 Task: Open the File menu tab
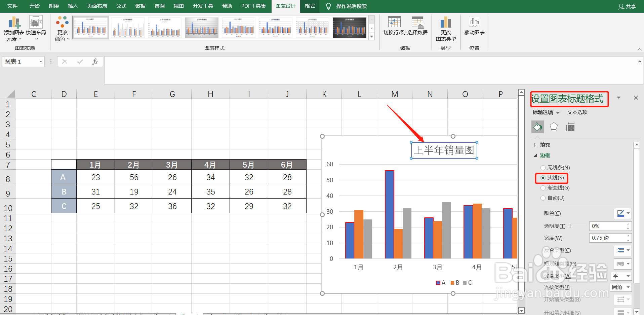click(12, 6)
